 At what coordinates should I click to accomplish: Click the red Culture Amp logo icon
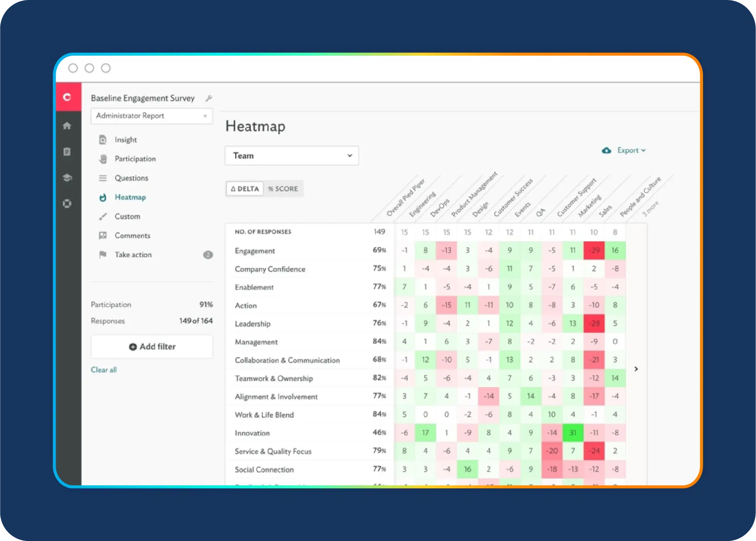(68, 97)
